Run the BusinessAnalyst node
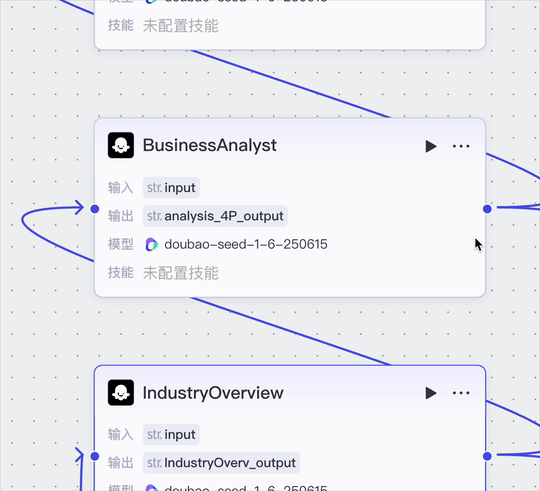540x491 pixels. click(430, 146)
